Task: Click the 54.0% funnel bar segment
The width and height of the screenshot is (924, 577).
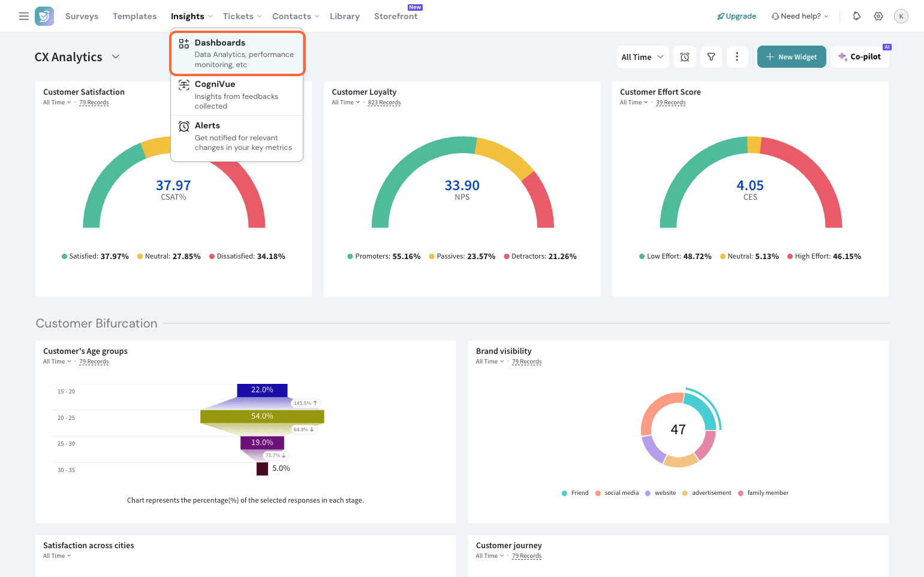Action: click(262, 416)
